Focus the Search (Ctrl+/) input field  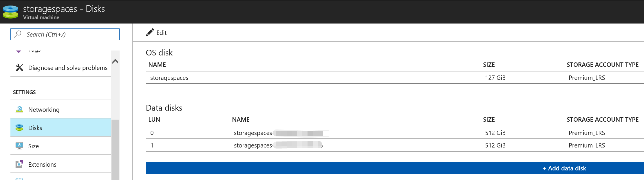[69, 35]
